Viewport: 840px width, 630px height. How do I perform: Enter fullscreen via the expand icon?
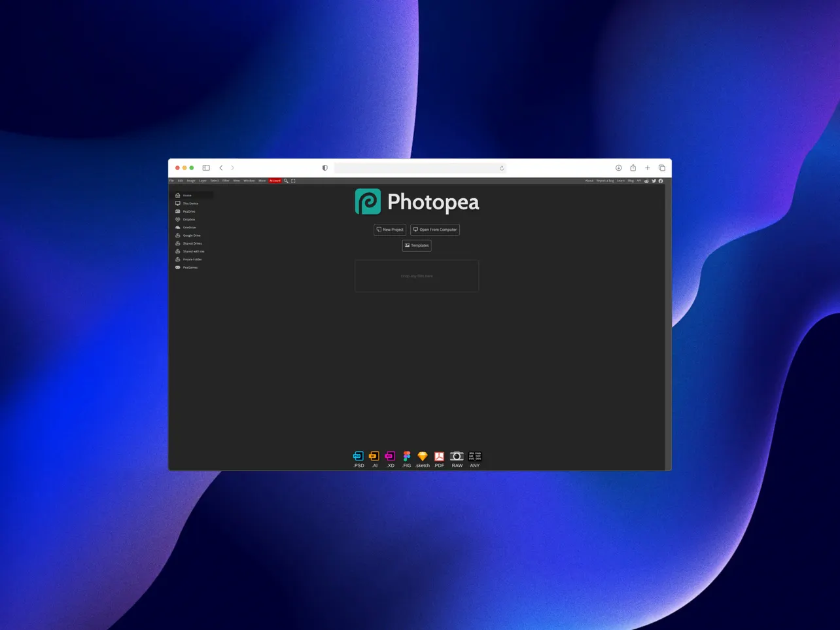293,181
